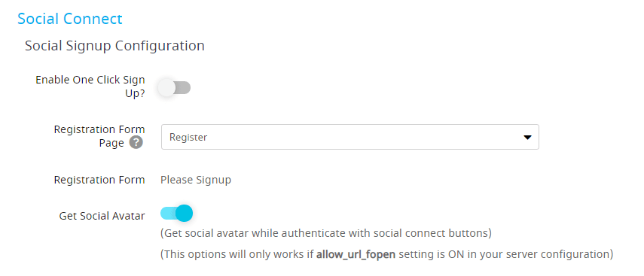
Task: Click the help question mark icon
Action: click(x=136, y=143)
